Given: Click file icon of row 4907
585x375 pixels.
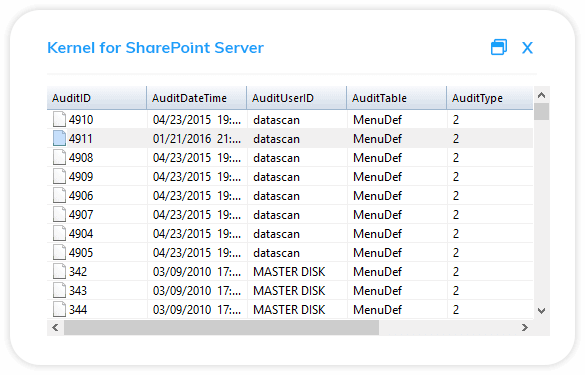Looking at the screenshot, I should tap(59, 215).
